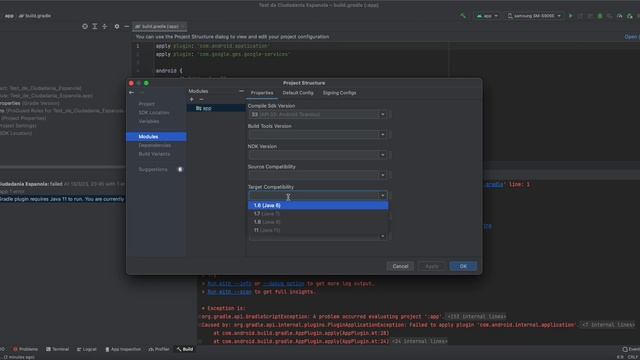Open Build Variants in dialog sidebar
The width and height of the screenshot is (640, 360).
[x=154, y=154]
